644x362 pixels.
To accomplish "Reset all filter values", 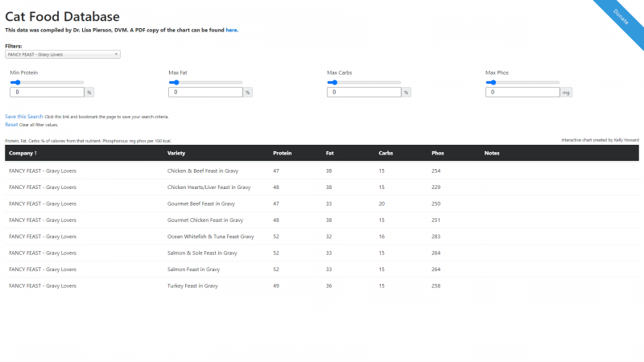I will coord(11,125).
